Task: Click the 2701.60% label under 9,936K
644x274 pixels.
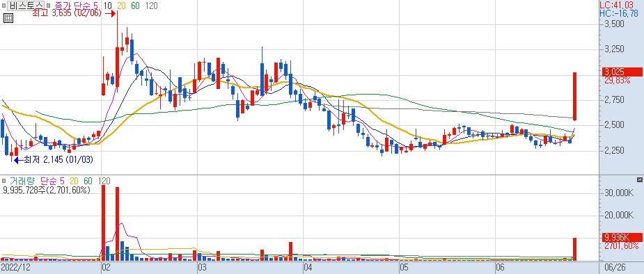Action: tap(622, 245)
